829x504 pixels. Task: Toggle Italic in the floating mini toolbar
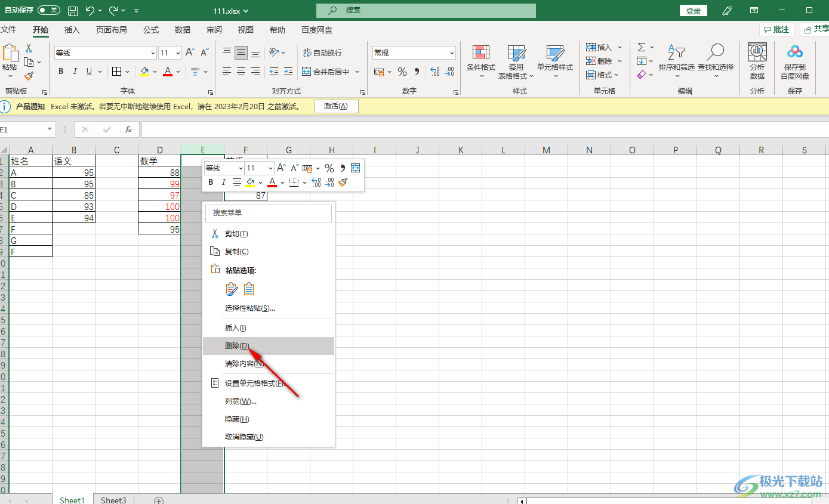224,182
